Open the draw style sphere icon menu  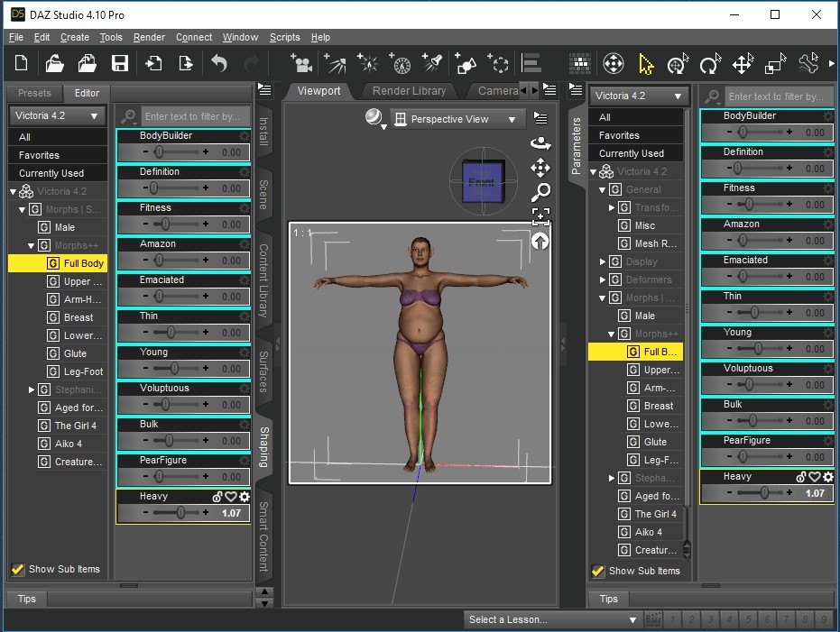[x=374, y=118]
